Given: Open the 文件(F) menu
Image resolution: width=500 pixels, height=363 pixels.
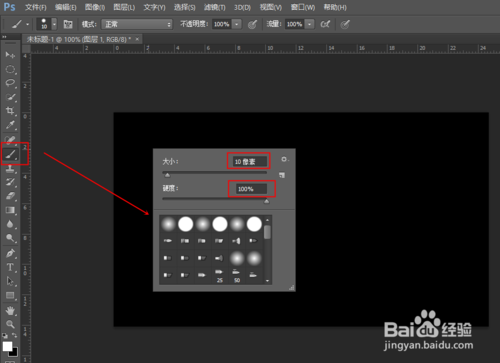Looking at the screenshot, I should pyautogui.click(x=36, y=7).
